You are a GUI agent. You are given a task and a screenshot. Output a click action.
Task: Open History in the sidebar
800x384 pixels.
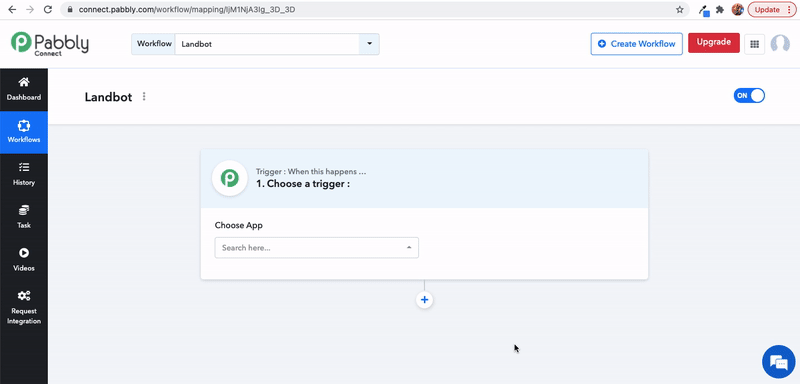tap(24, 175)
